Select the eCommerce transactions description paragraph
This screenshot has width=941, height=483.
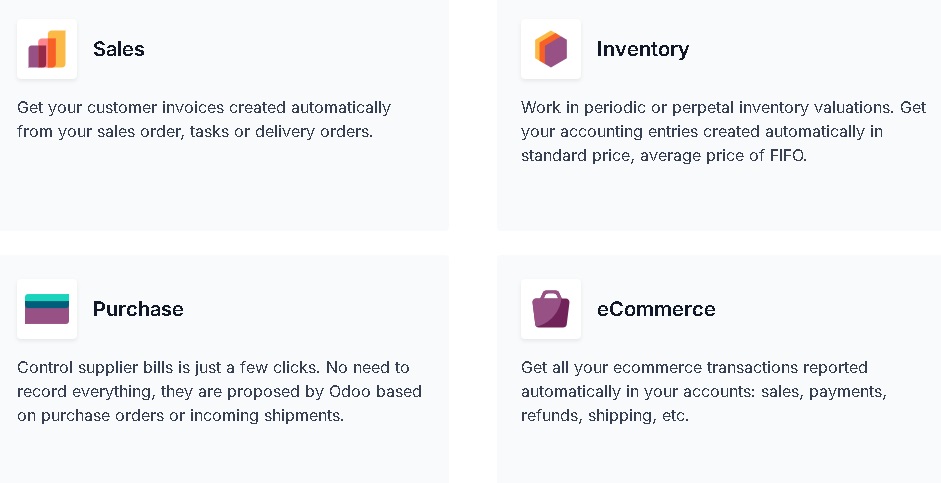click(704, 391)
